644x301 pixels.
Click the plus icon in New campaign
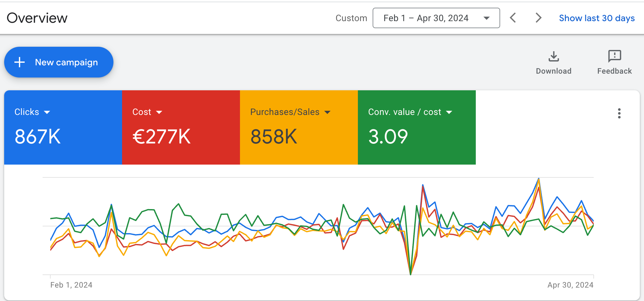click(x=20, y=62)
